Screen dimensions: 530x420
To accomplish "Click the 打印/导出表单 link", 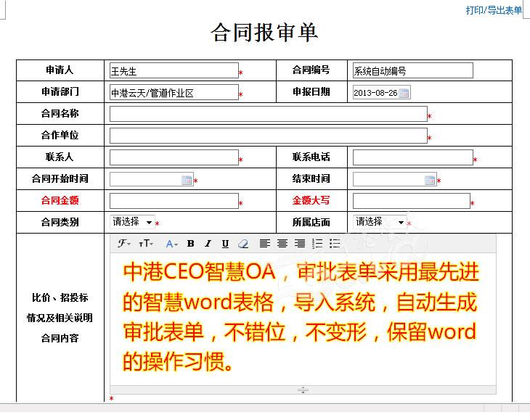I will (494, 10).
